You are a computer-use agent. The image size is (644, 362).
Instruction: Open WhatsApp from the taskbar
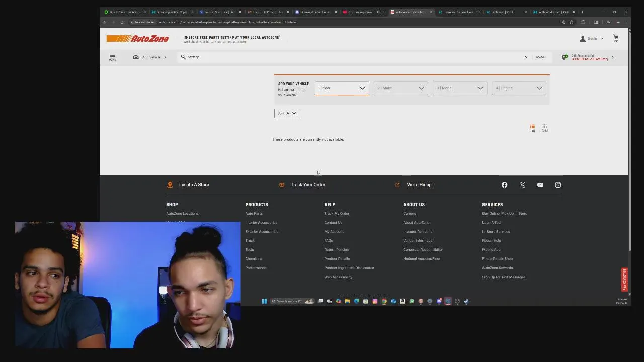click(x=412, y=301)
